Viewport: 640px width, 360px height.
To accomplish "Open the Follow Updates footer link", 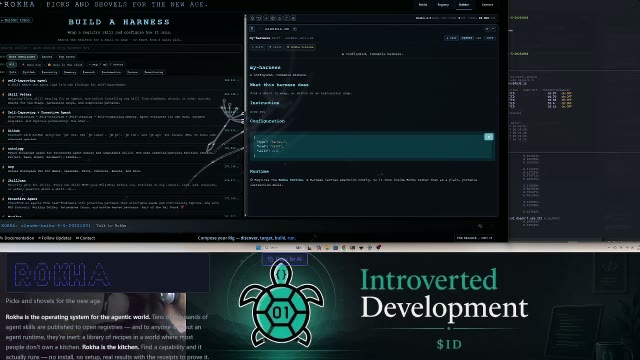I will tap(56, 238).
